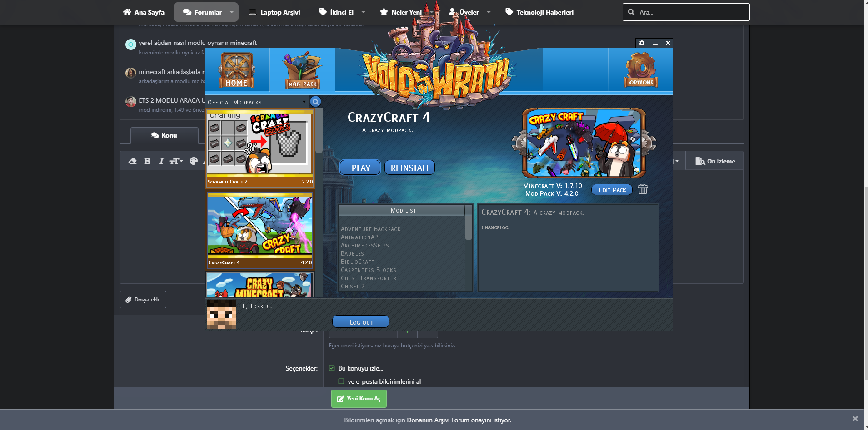The width and height of the screenshot is (868, 430).
Task: Expand the Üyeler dropdown arrow
Action: click(x=489, y=12)
